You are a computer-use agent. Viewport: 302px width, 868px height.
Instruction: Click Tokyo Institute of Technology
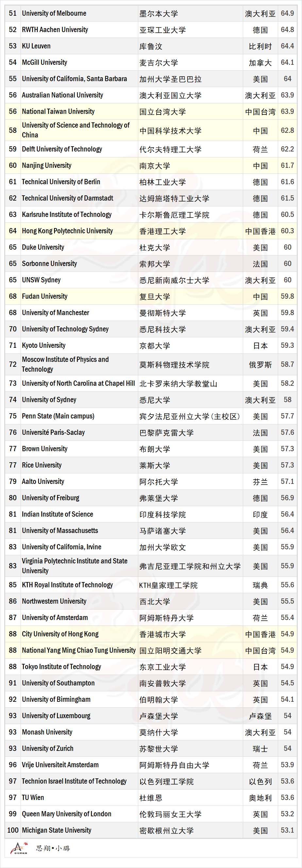pyautogui.click(x=62, y=667)
